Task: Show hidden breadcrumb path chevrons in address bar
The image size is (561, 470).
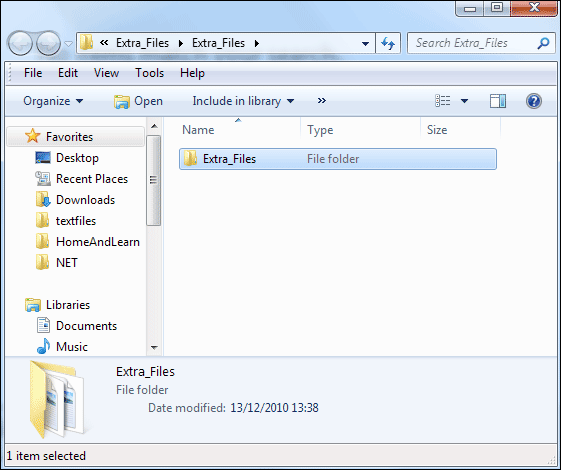Action: coord(104,43)
